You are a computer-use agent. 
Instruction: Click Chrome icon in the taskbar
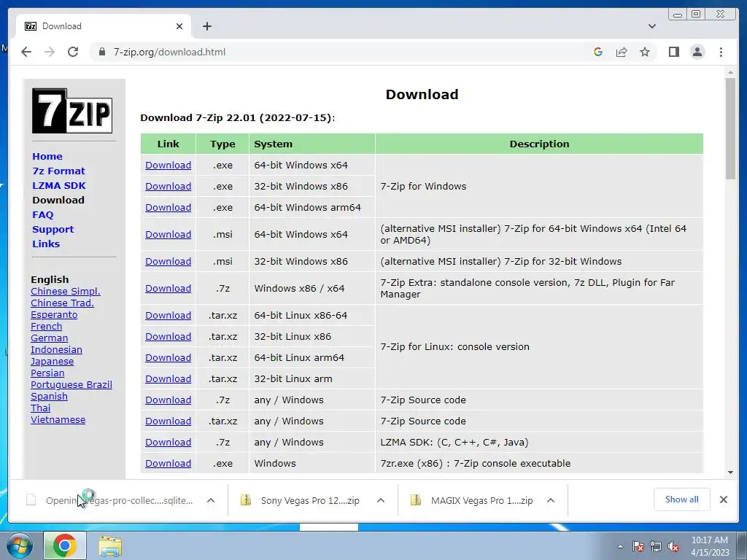(x=65, y=545)
